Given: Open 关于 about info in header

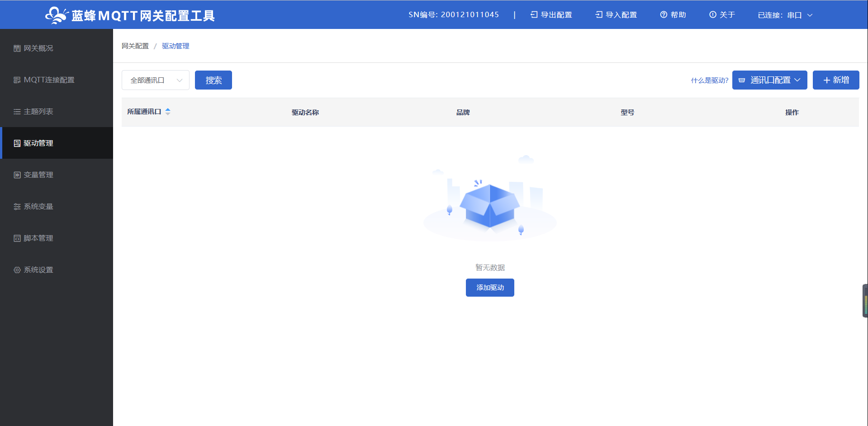Looking at the screenshot, I should click(x=722, y=15).
